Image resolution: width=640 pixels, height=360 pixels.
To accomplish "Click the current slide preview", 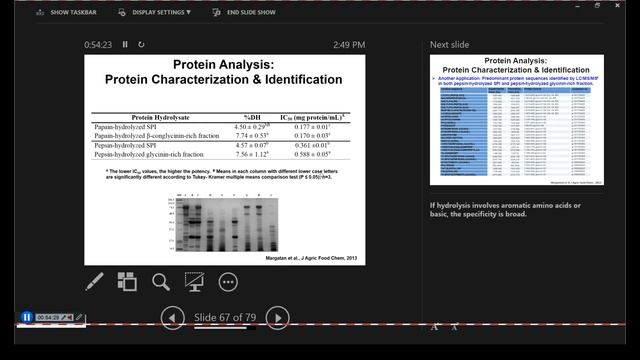I will coord(225,160).
